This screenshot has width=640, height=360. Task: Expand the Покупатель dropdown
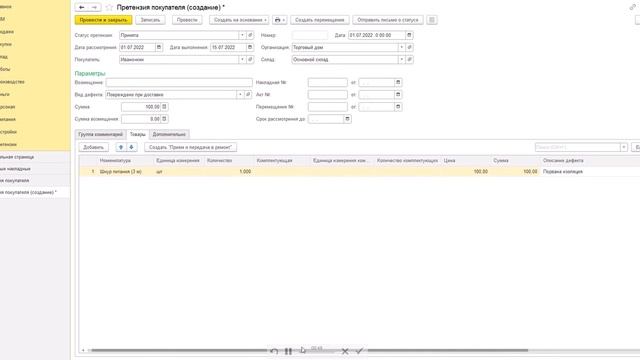pyautogui.click(x=242, y=60)
